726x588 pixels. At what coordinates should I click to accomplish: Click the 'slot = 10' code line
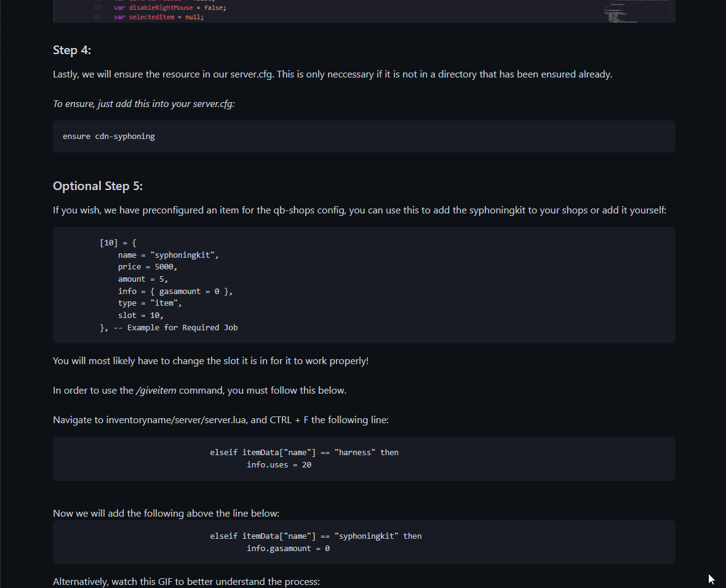pyautogui.click(x=140, y=316)
